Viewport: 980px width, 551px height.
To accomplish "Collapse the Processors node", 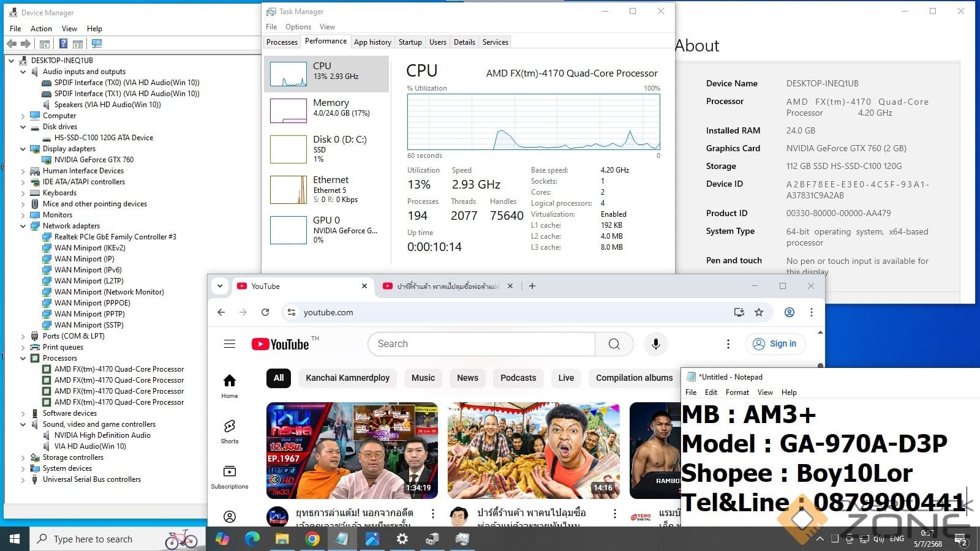I will tap(23, 358).
